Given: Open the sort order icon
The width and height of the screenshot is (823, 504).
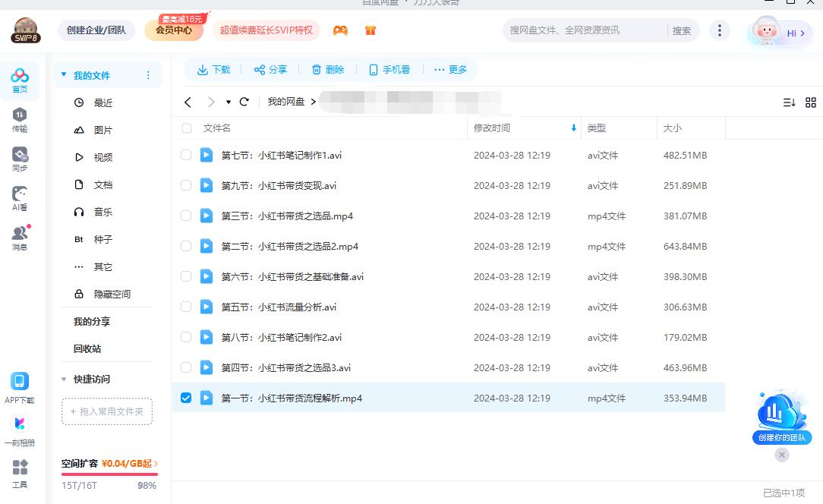Looking at the screenshot, I should coord(789,102).
